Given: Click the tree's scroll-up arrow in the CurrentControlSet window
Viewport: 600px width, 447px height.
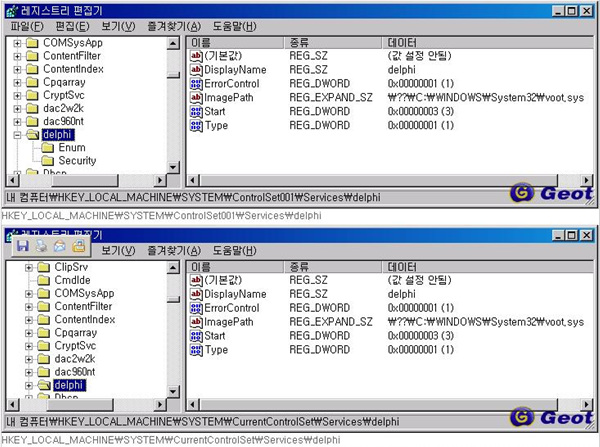Looking at the screenshot, I should (174, 267).
